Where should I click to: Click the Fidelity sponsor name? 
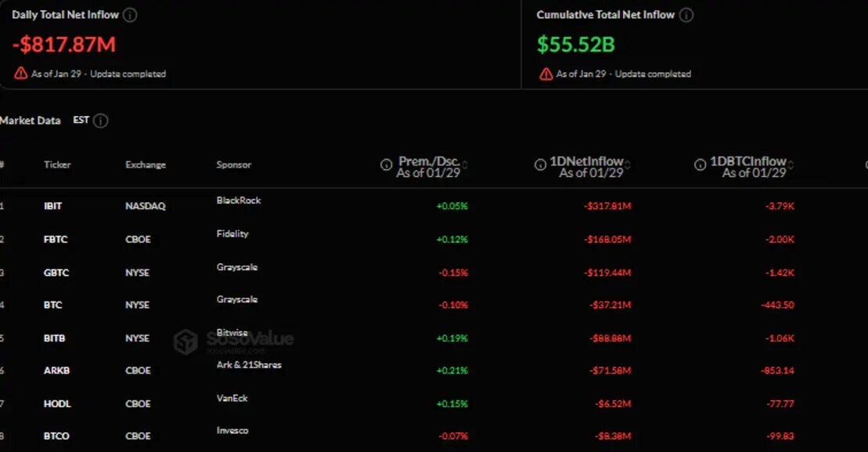(232, 233)
